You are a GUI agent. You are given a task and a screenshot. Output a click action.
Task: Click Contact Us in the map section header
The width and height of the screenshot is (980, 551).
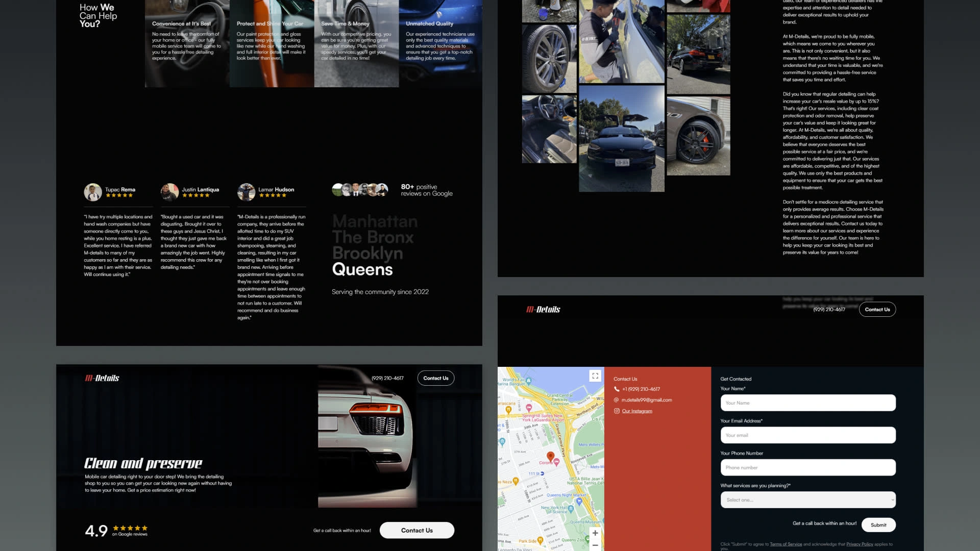click(877, 309)
